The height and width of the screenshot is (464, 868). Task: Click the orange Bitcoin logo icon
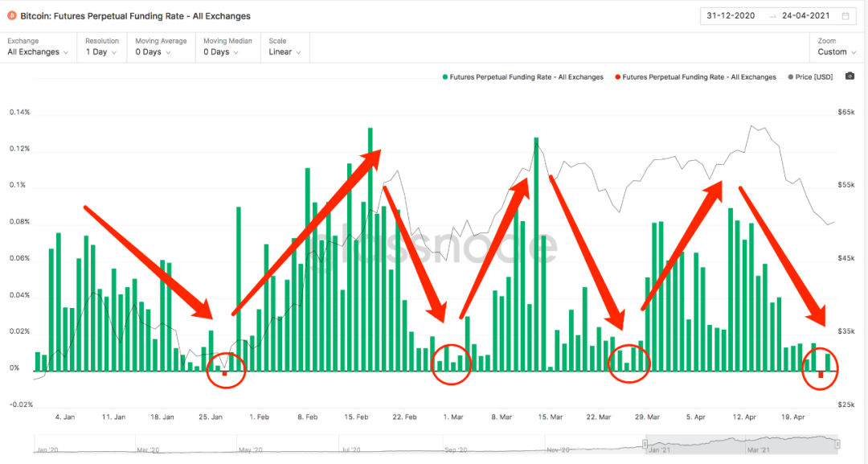pyautogui.click(x=12, y=16)
